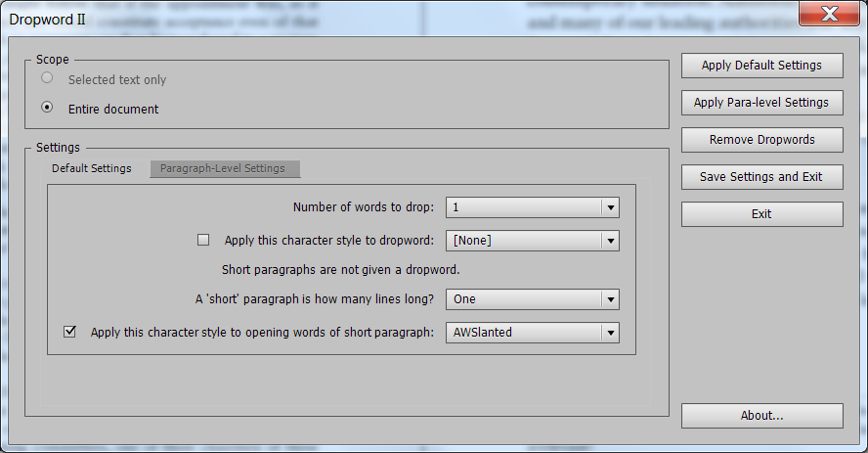Open the Default Settings tab
This screenshot has width=868, height=453.
[x=91, y=168]
